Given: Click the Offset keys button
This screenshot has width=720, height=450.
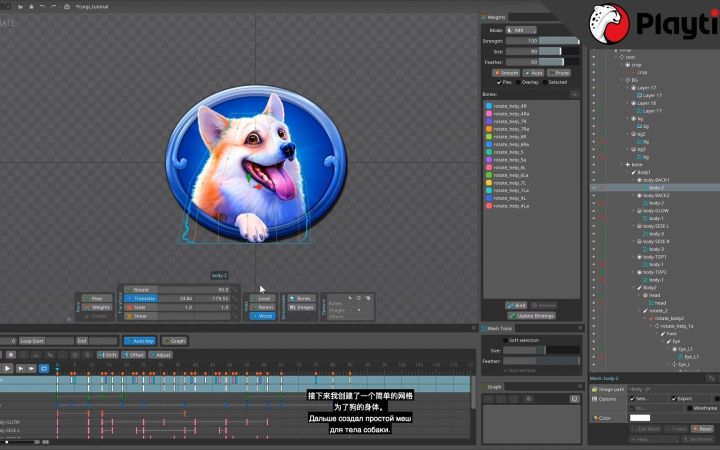Looking at the screenshot, I should click(x=134, y=355).
